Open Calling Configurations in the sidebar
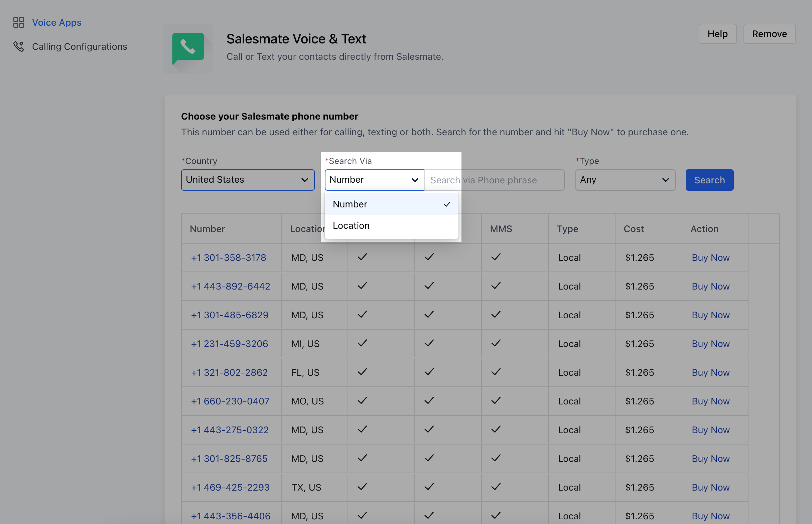Image resolution: width=812 pixels, height=524 pixels. pyautogui.click(x=79, y=46)
